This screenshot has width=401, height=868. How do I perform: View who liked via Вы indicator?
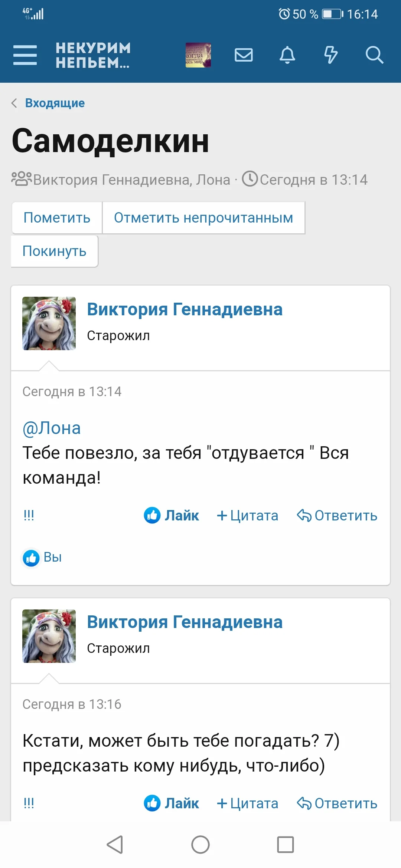42,557
